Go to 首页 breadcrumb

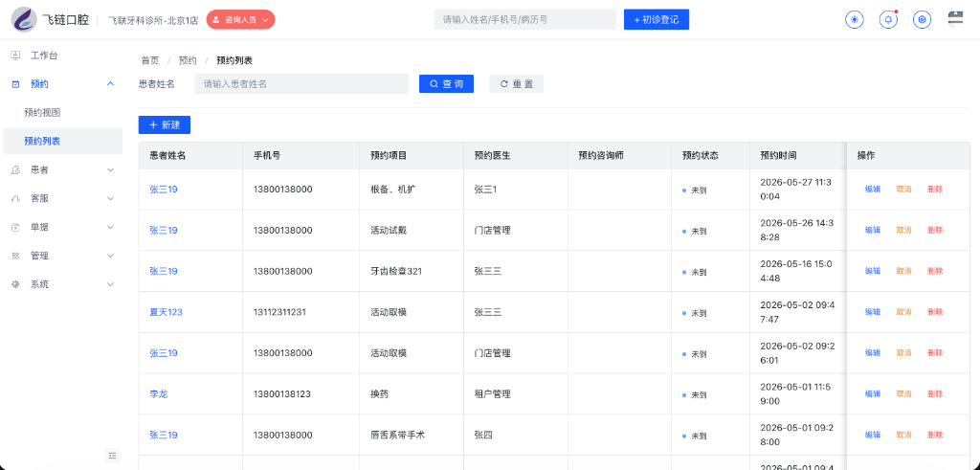tap(150, 60)
